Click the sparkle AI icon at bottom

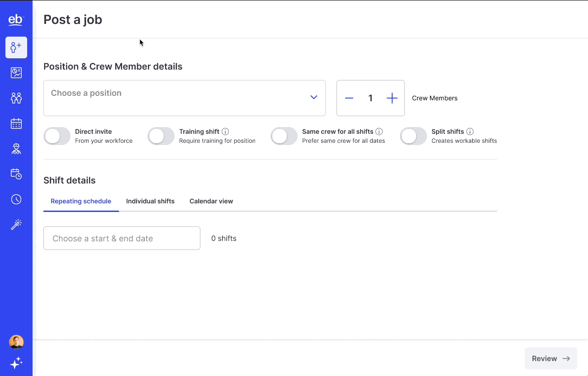(16, 363)
